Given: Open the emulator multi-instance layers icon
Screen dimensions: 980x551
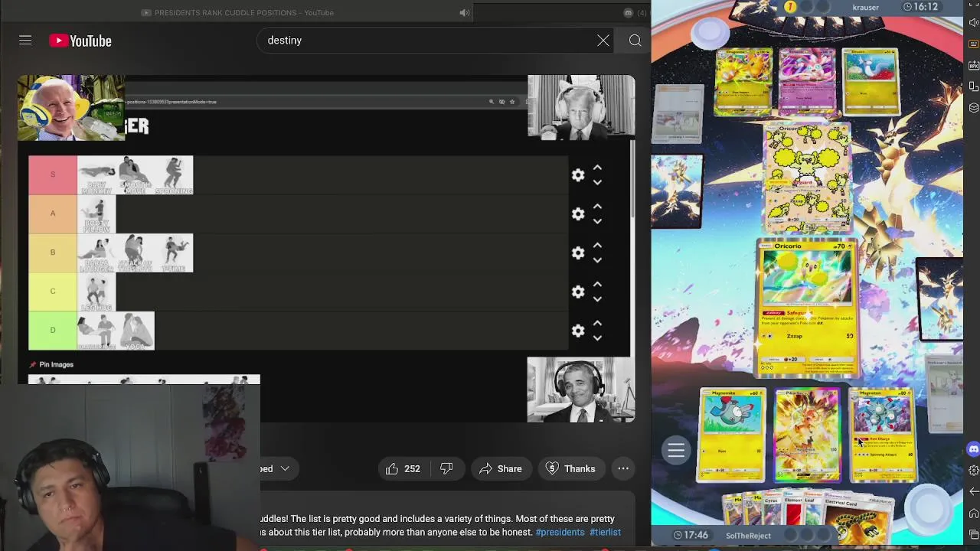Looking at the screenshot, I should point(974,108).
